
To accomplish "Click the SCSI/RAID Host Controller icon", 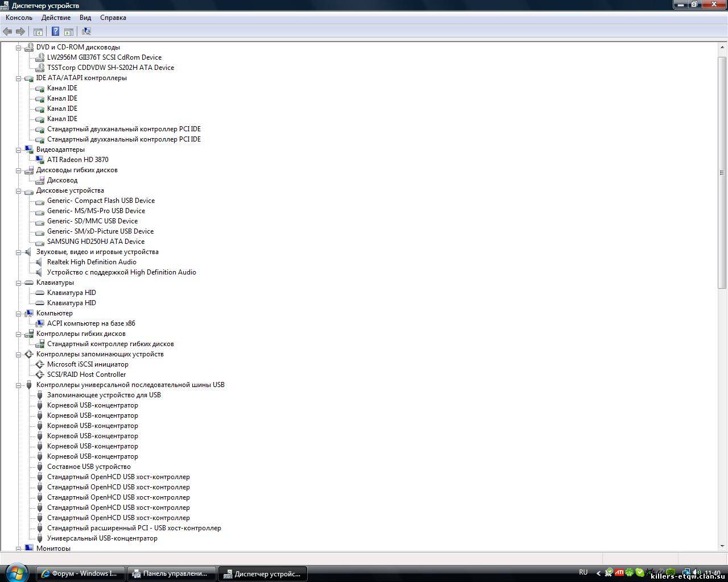I will [x=40, y=375].
